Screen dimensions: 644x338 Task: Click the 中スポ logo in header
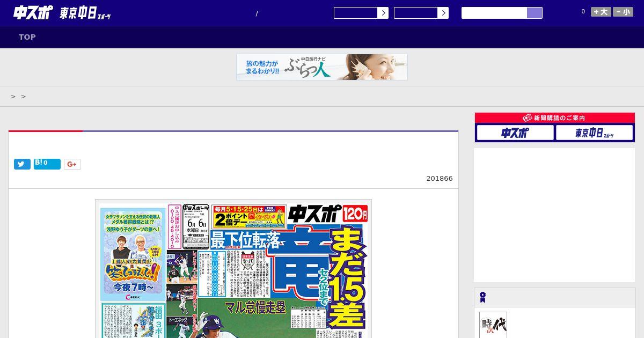pyautogui.click(x=32, y=13)
